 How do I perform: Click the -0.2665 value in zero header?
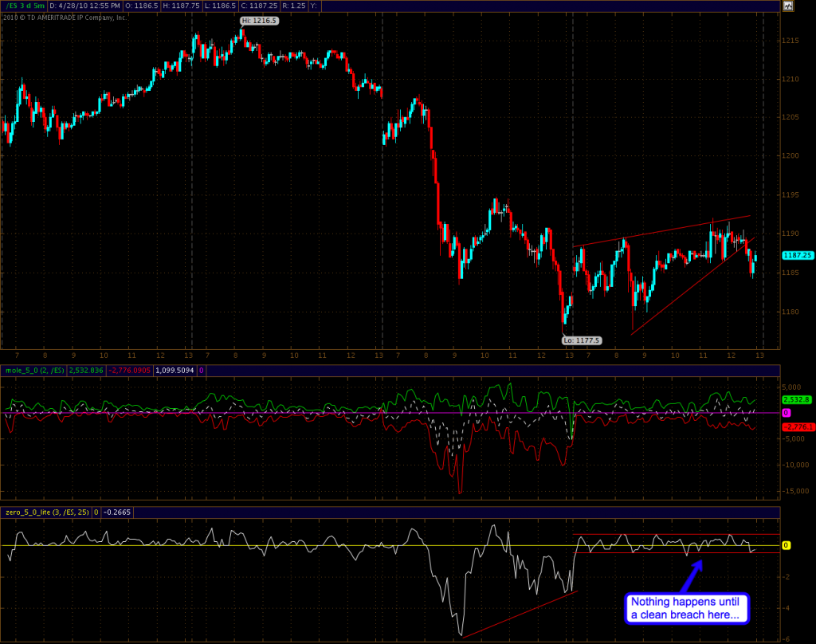pos(116,512)
